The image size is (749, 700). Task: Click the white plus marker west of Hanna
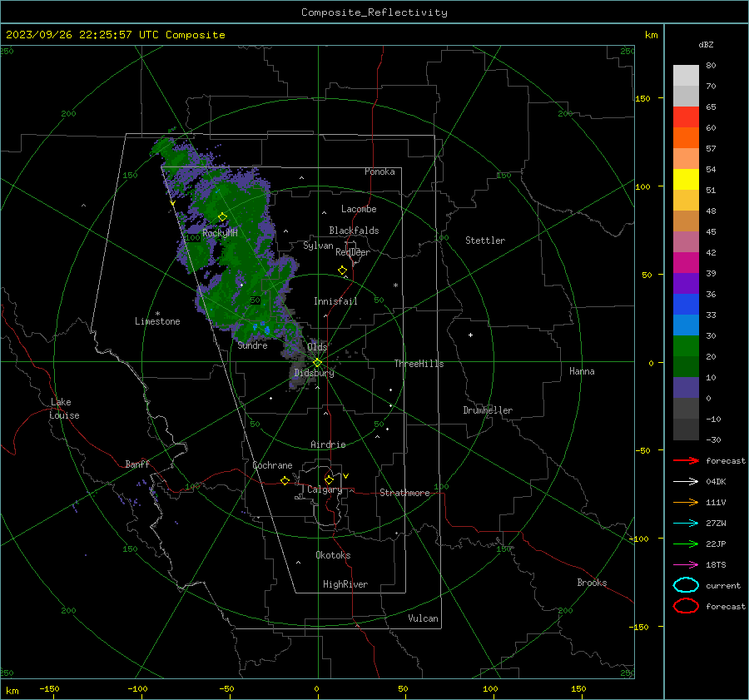coord(470,335)
